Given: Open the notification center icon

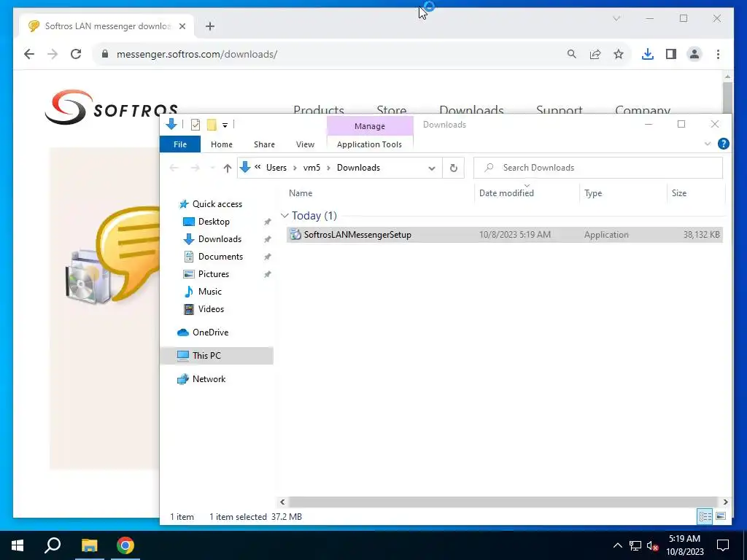Looking at the screenshot, I should point(723,545).
